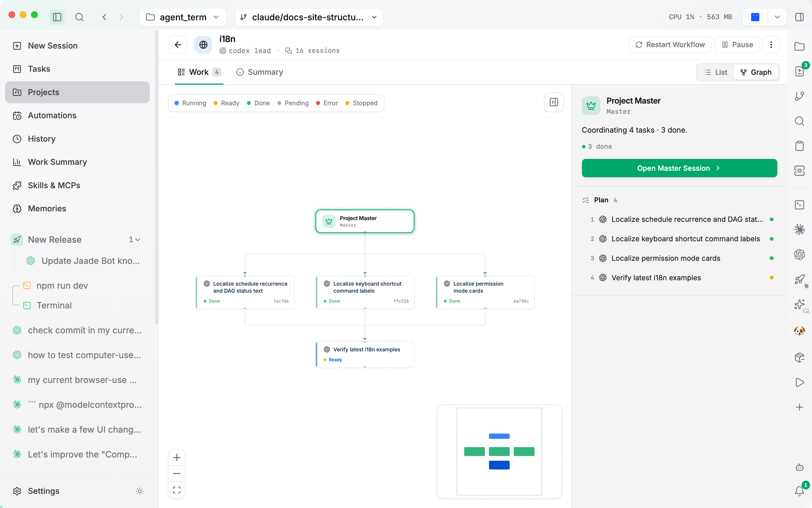This screenshot has height=508, width=812.
Task: Select the Localize permission mode cards node
Action: (485, 292)
